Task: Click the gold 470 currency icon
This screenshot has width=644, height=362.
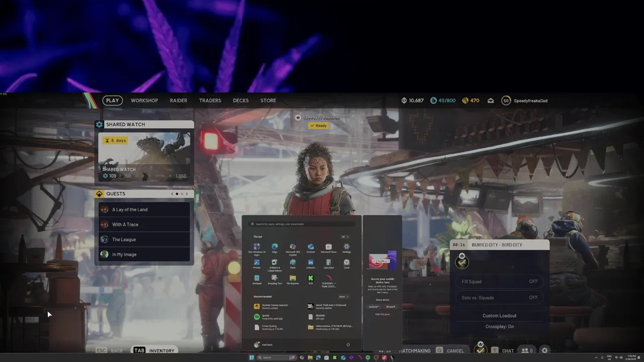Action: (x=465, y=101)
